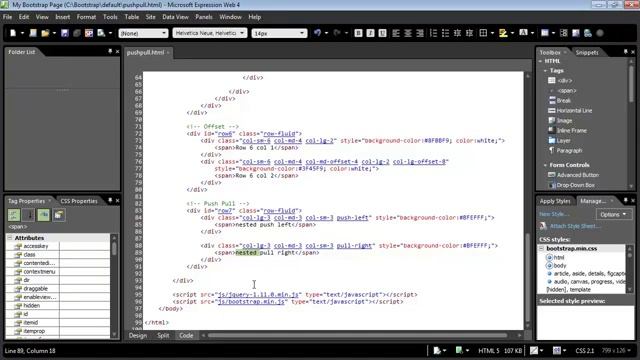Click the class attribute value field
Screen dimensions: 640x360
click(84, 255)
